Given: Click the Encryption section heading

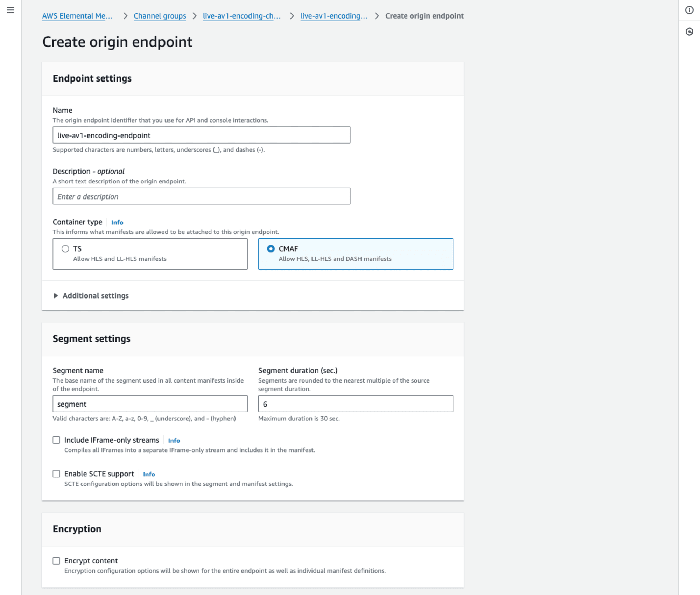Looking at the screenshot, I should click(x=77, y=529).
